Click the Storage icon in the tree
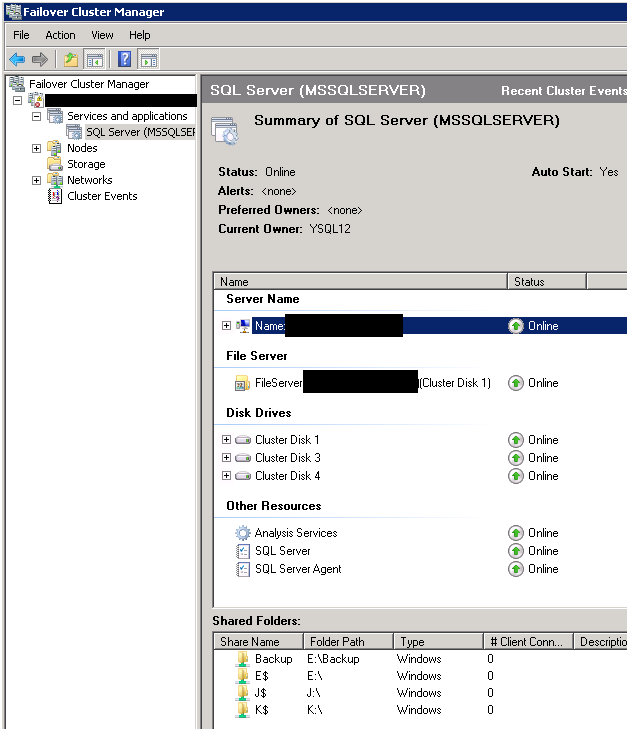 coord(55,164)
